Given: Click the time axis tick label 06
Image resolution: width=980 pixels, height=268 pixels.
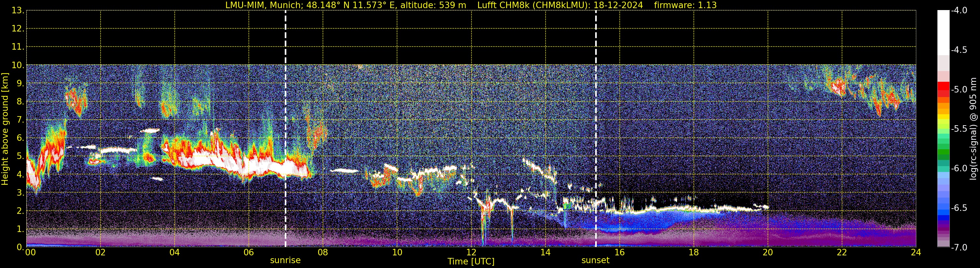Looking at the screenshot, I should pos(249,252).
